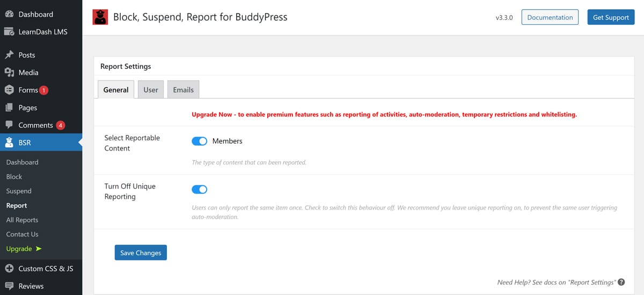Screen dimensions: 644x295
Task: Open the Documentation button
Action: [550, 17]
